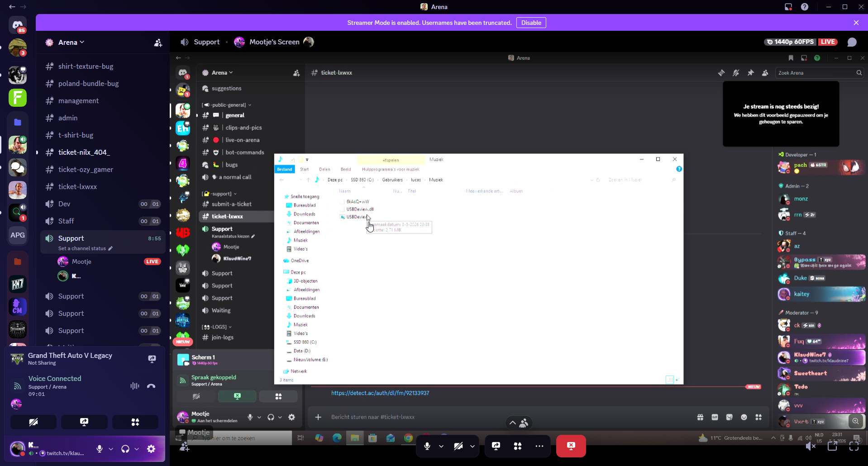Open the ticket-lxwxx channel in sidebar
Viewport: 868px width, 466px height.
tap(103, 187)
